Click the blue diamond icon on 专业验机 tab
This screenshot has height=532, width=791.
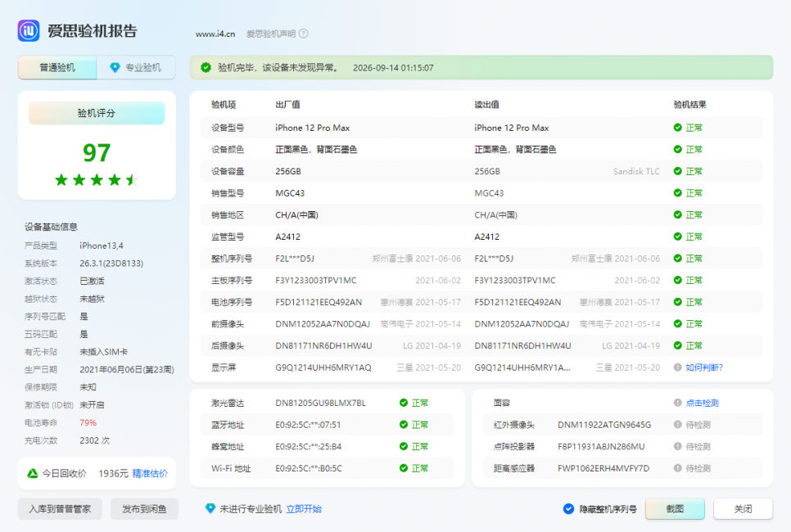tap(115, 68)
